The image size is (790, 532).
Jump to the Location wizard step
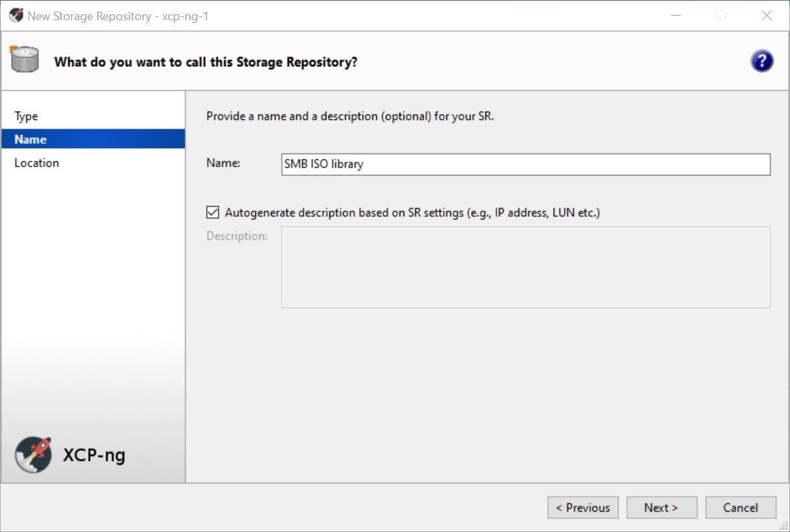point(36,162)
